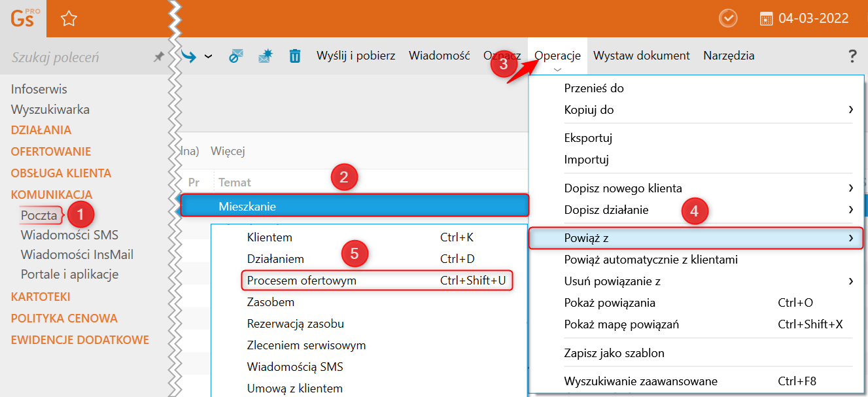The width and height of the screenshot is (868, 397).
Task: Click the trash can delete icon
Action: 295,56
